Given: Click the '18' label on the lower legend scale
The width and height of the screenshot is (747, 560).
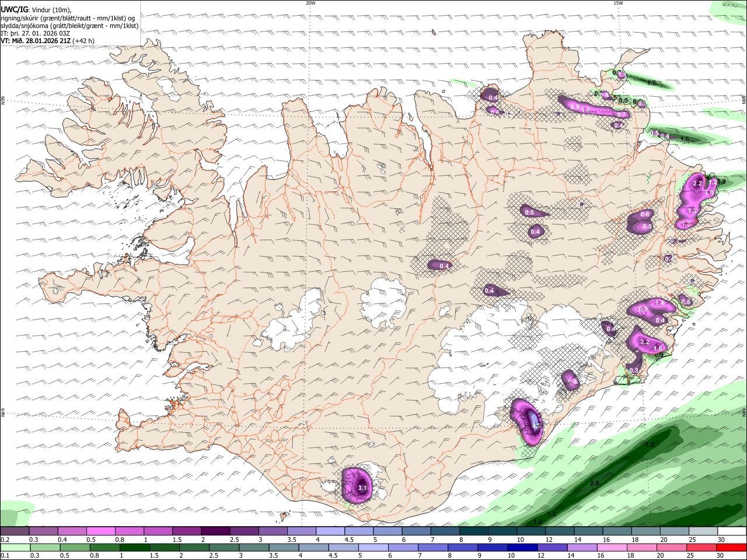Looking at the screenshot, I should point(630,556).
